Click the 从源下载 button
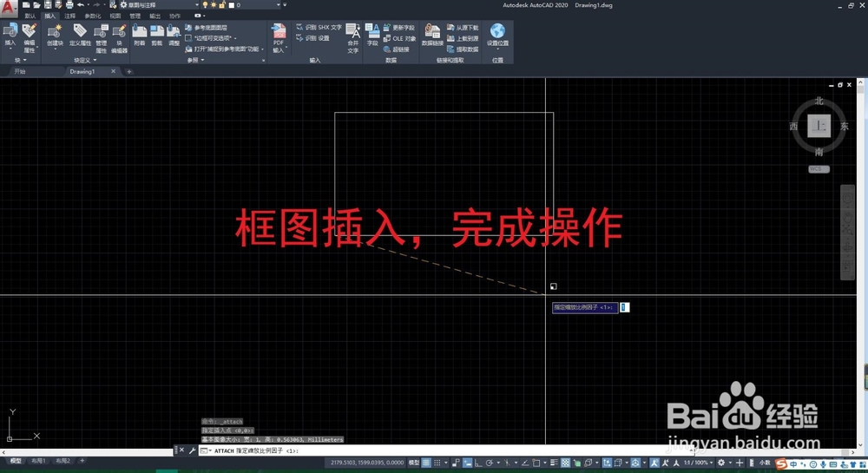 463,27
